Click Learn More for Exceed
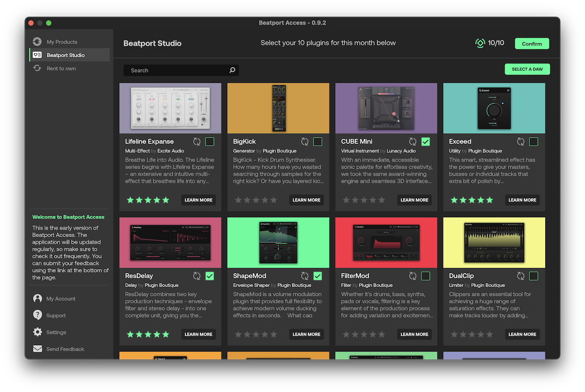 point(522,200)
